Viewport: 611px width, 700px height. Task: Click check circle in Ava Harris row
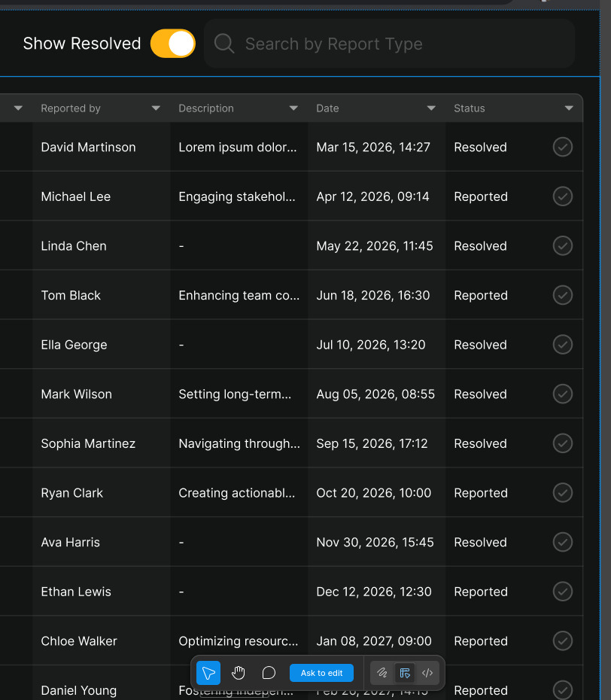click(x=563, y=542)
